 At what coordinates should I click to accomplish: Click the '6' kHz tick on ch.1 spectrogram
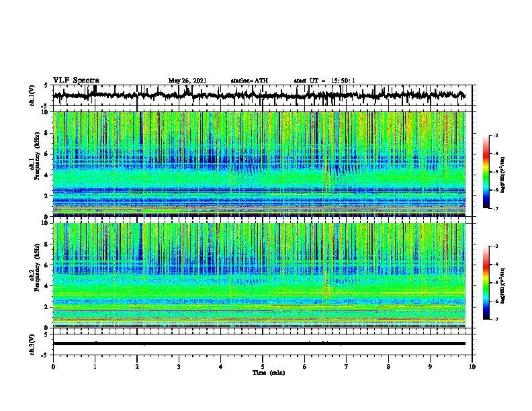click(48, 154)
